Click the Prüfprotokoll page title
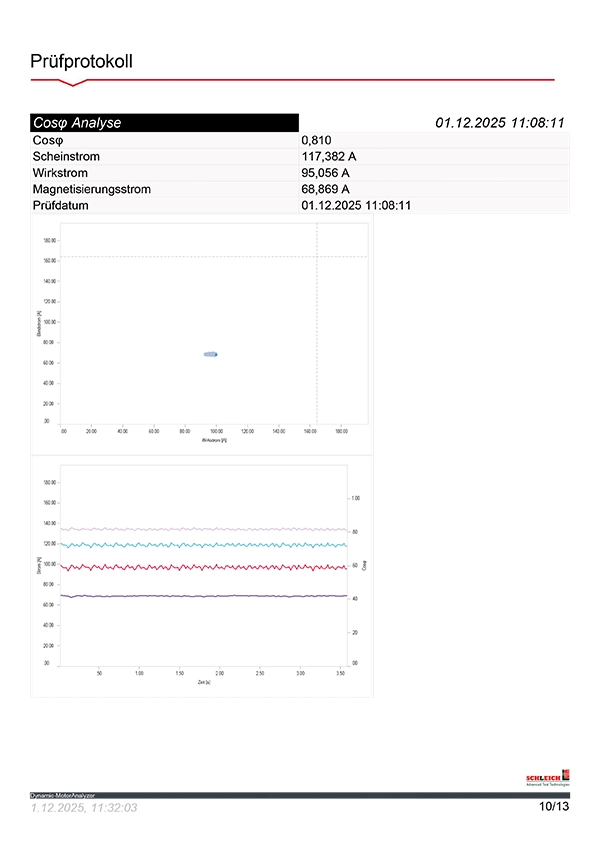 [x=82, y=62]
